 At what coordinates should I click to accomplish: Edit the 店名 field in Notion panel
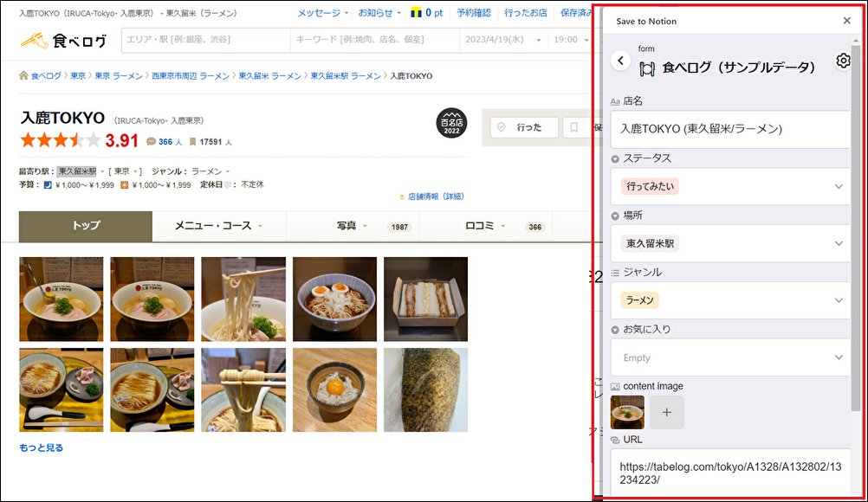point(730,129)
